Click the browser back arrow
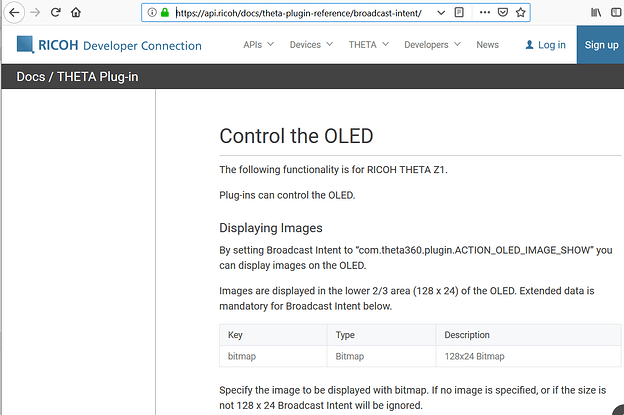 tap(14, 13)
